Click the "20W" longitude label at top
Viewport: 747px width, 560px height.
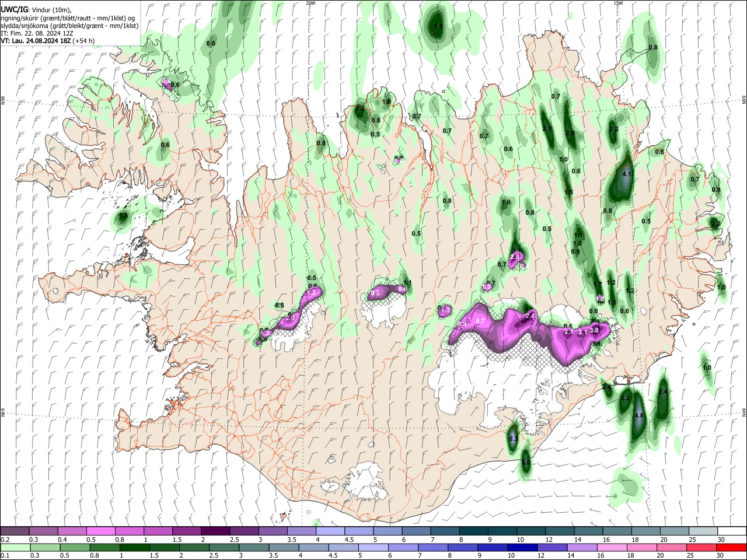coord(310,3)
